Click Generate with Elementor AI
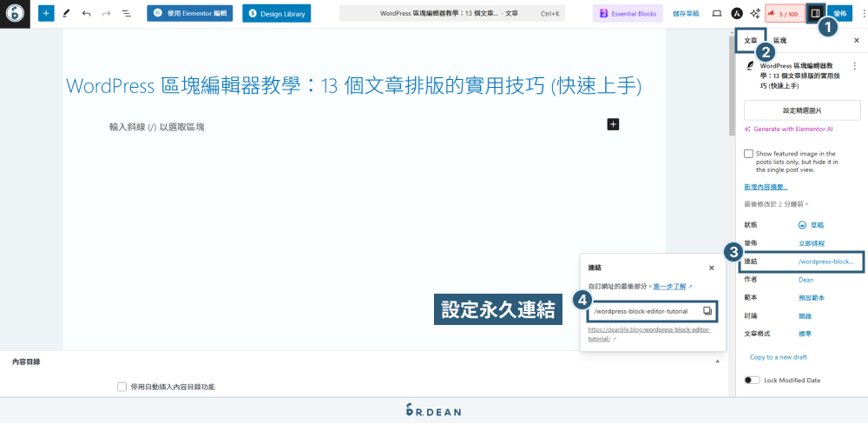868x424 pixels. 789,129
